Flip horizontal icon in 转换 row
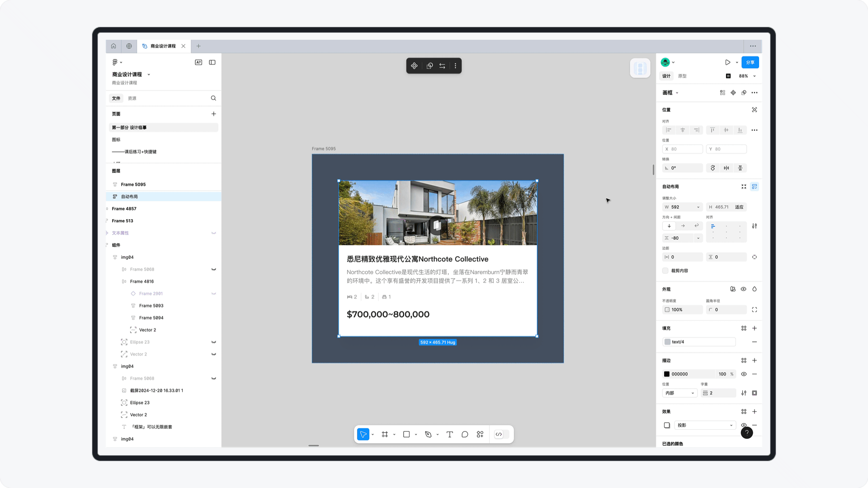 726,168
